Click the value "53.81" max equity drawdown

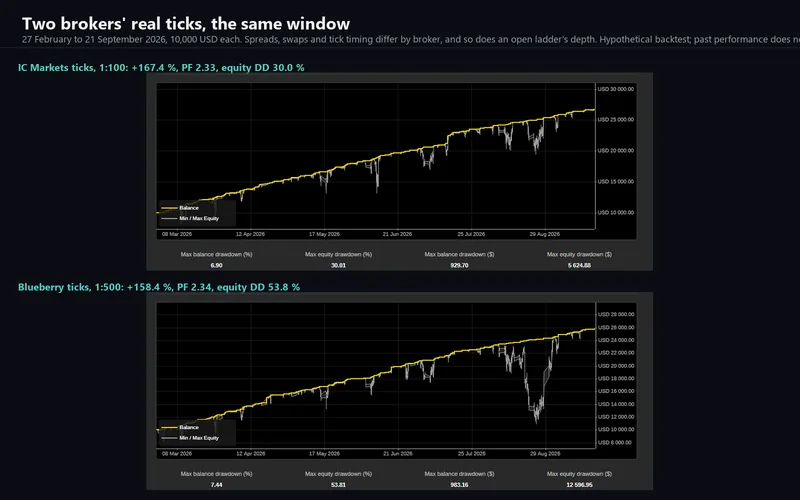(x=338, y=485)
